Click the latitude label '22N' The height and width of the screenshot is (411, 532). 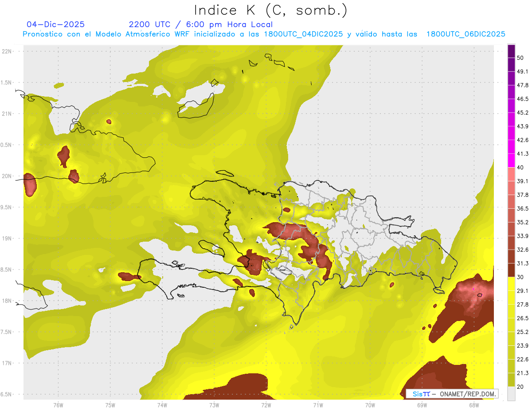click(7, 51)
